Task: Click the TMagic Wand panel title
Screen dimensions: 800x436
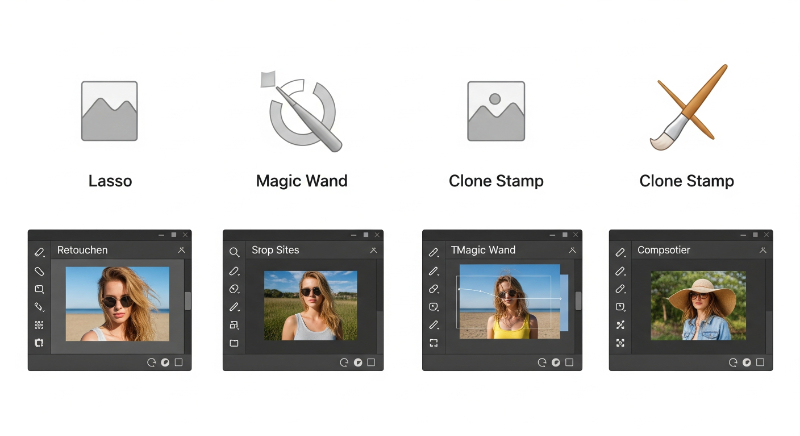Action: [x=483, y=250]
